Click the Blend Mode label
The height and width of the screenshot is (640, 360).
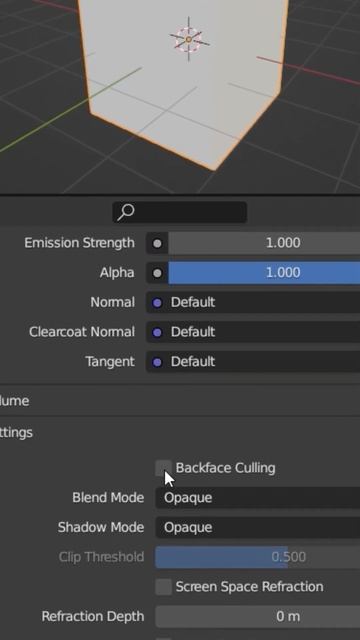(x=108, y=498)
